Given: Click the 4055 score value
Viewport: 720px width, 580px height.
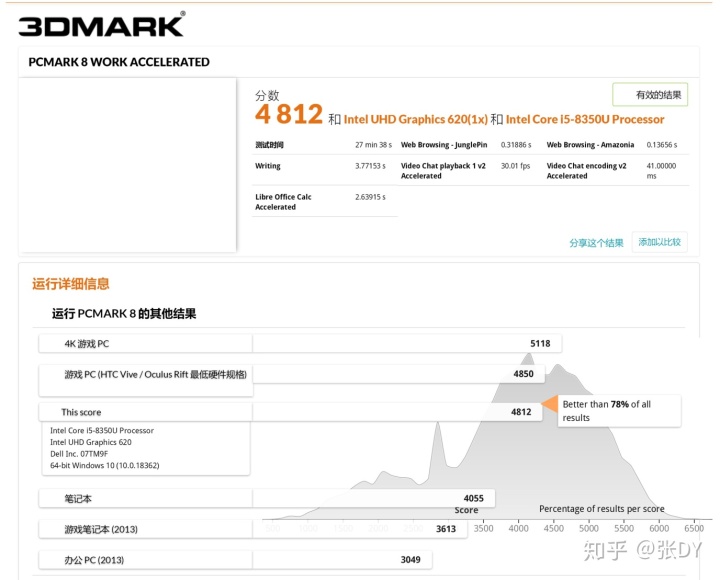Looking at the screenshot, I should [473, 498].
